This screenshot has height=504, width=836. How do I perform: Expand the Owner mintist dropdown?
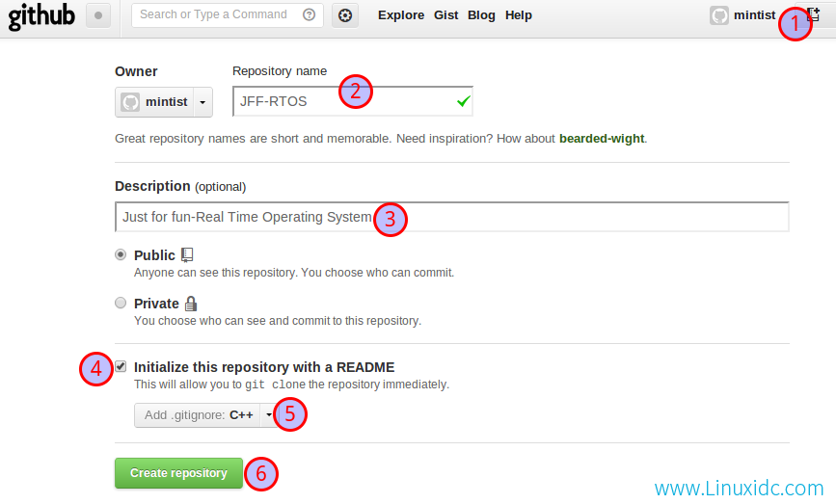pos(164,102)
